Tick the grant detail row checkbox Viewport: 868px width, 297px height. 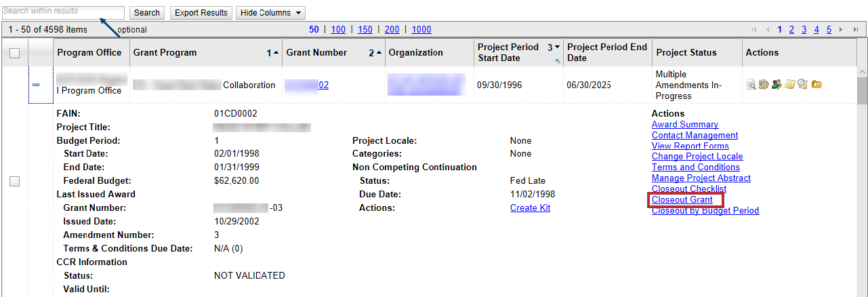(15, 181)
